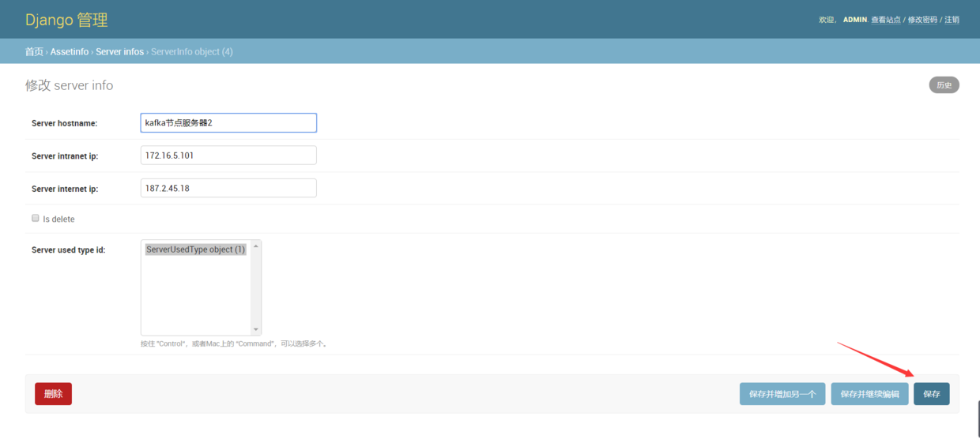Open the 修改密码 link
Image resolution: width=980 pixels, height=439 pixels.
[x=922, y=20]
